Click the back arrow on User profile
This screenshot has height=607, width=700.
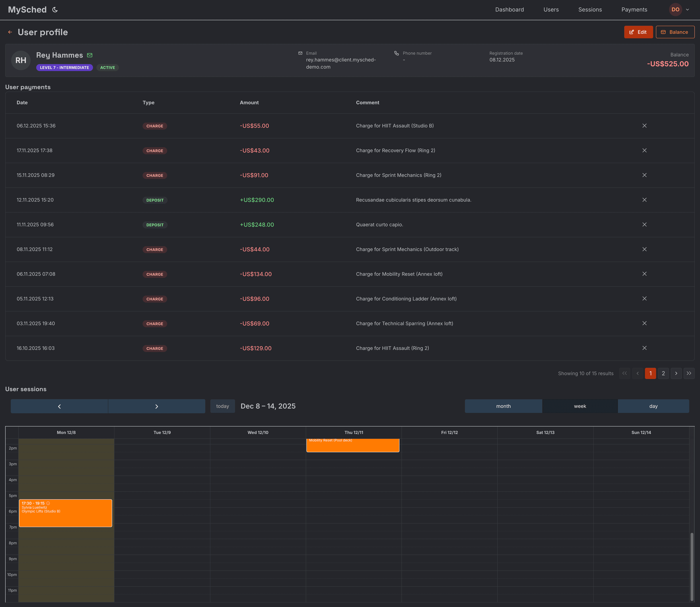[10, 32]
